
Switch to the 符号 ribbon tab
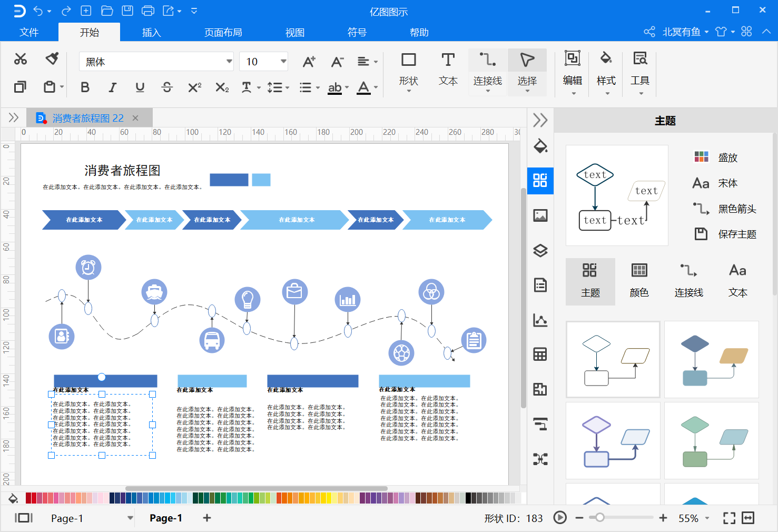tap(357, 32)
